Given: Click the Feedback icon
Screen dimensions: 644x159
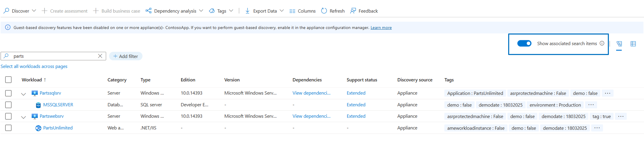Looking at the screenshot, I should [x=353, y=11].
